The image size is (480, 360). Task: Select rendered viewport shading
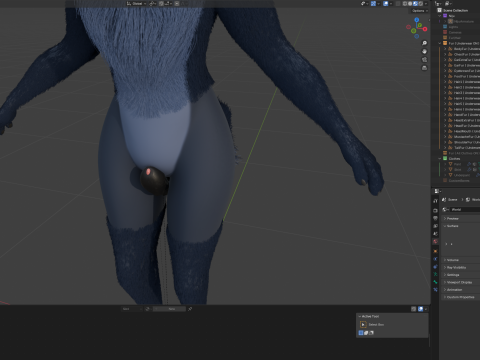pos(421,4)
